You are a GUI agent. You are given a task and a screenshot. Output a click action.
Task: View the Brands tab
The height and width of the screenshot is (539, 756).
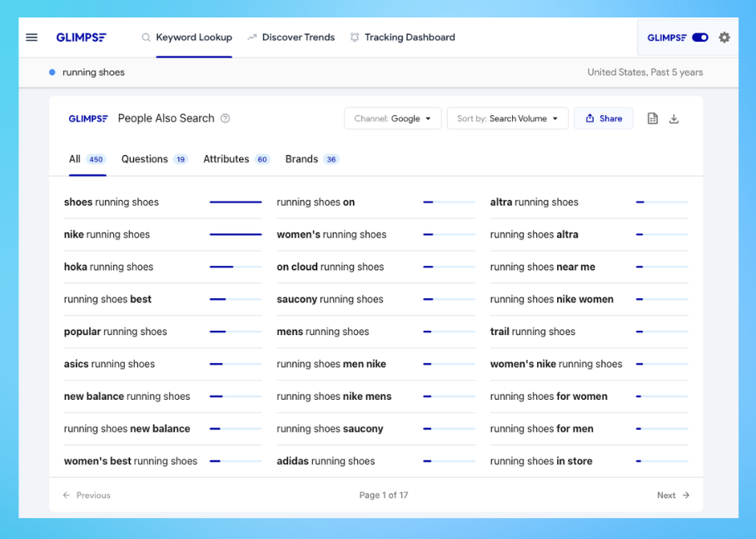pyautogui.click(x=302, y=159)
